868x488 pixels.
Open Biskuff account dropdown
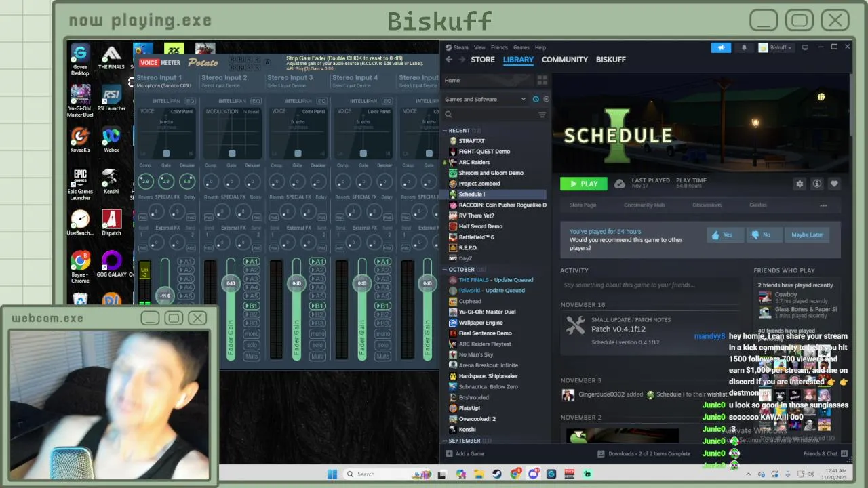coord(776,47)
